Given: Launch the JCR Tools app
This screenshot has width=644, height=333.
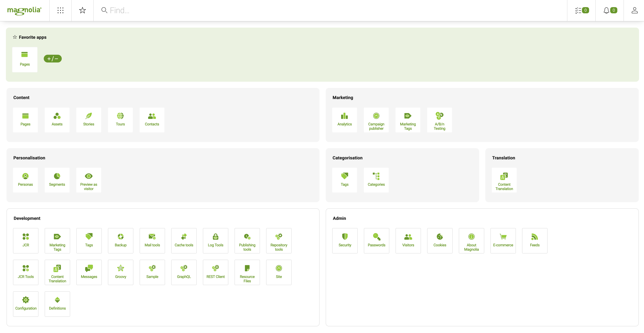Looking at the screenshot, I should click(26, 272).
